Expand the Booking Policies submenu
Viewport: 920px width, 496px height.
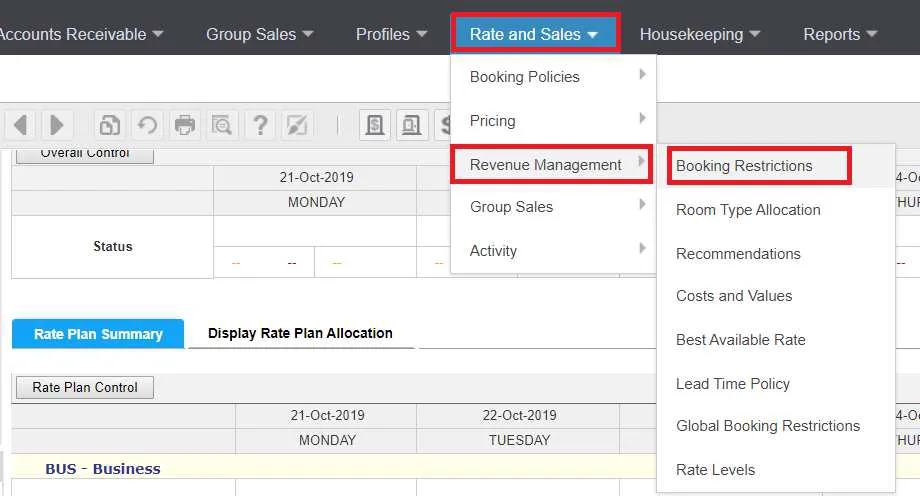click(x=553, y=76)
